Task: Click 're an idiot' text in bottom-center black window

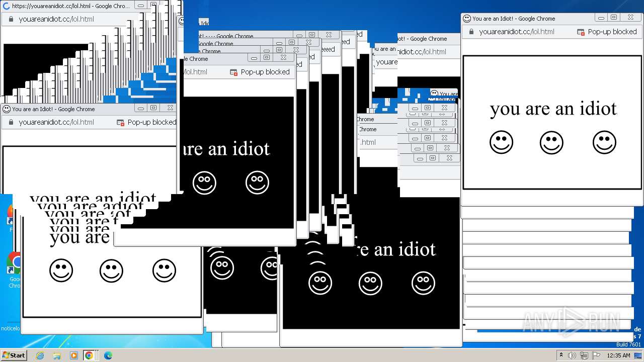Action: pyautogui.click(x=395, y=249)
